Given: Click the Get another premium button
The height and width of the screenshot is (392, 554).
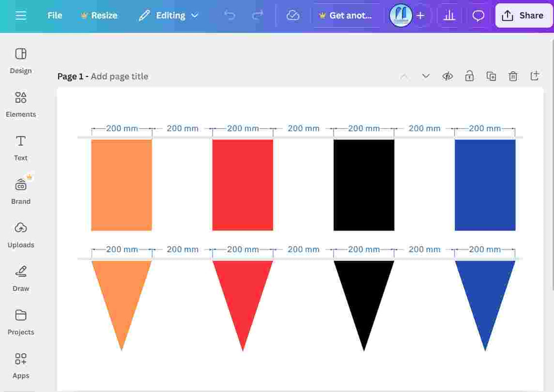Looking at the screenshot, I should [x=345, y=16].
